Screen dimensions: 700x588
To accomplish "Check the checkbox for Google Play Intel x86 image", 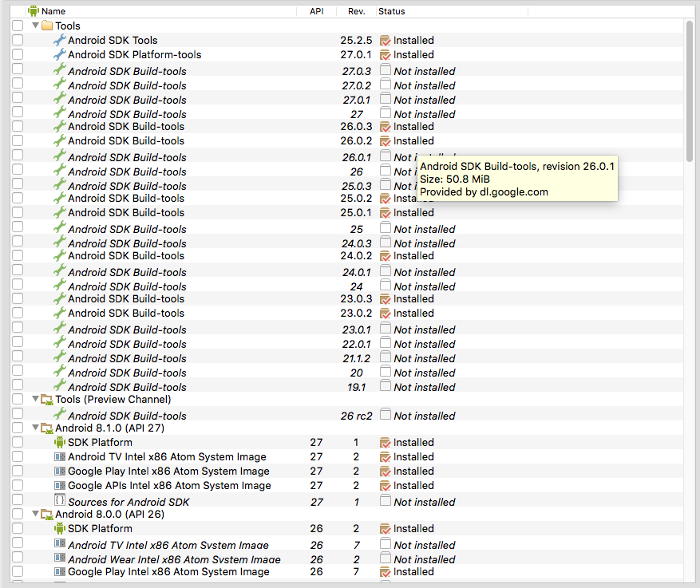I will (18, 471).
